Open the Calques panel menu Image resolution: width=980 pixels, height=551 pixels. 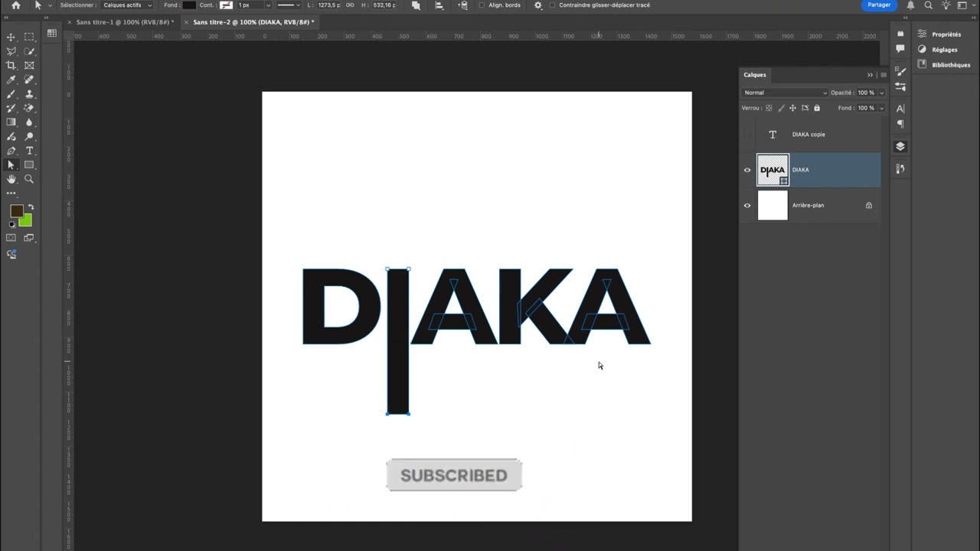pos(883,75)
